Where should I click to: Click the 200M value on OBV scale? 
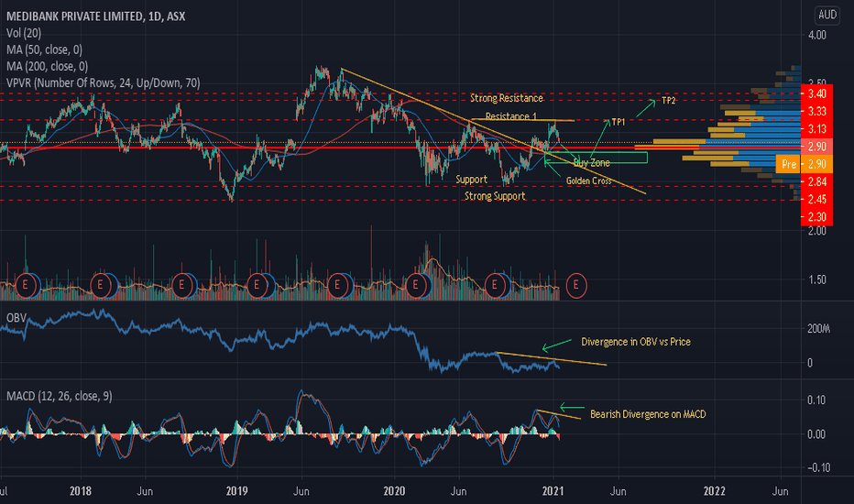[x=818, y=329]
